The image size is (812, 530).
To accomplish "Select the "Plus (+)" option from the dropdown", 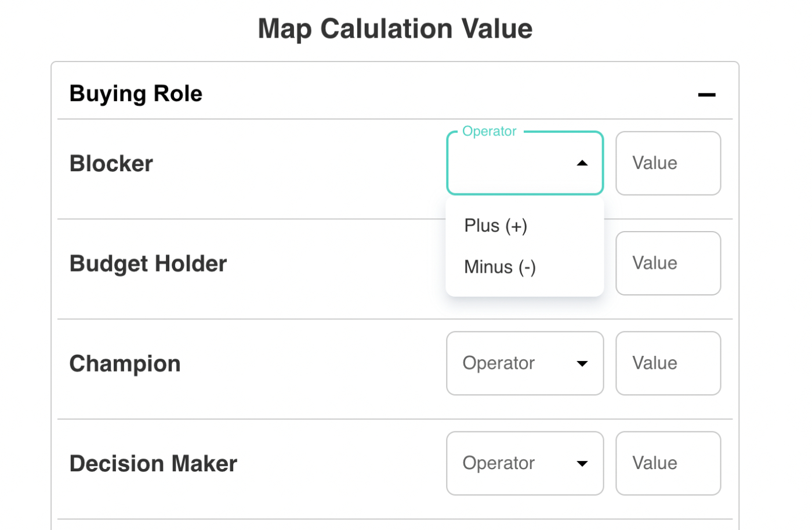I will click(495, 226).
